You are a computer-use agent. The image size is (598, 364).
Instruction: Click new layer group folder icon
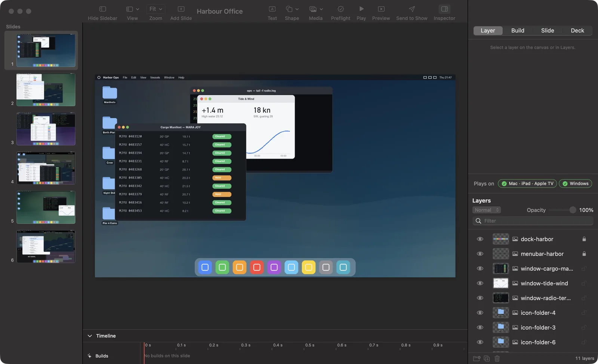tap(477, 358)
